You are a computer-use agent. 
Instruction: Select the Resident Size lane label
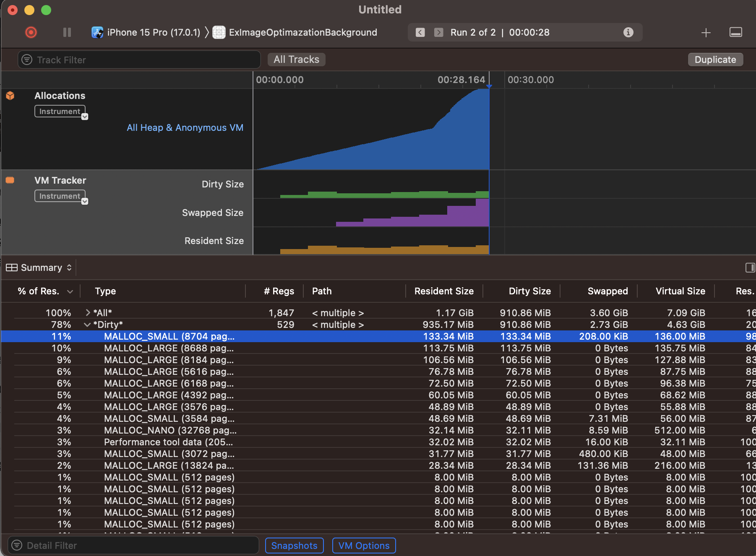[x=214, y=241]
